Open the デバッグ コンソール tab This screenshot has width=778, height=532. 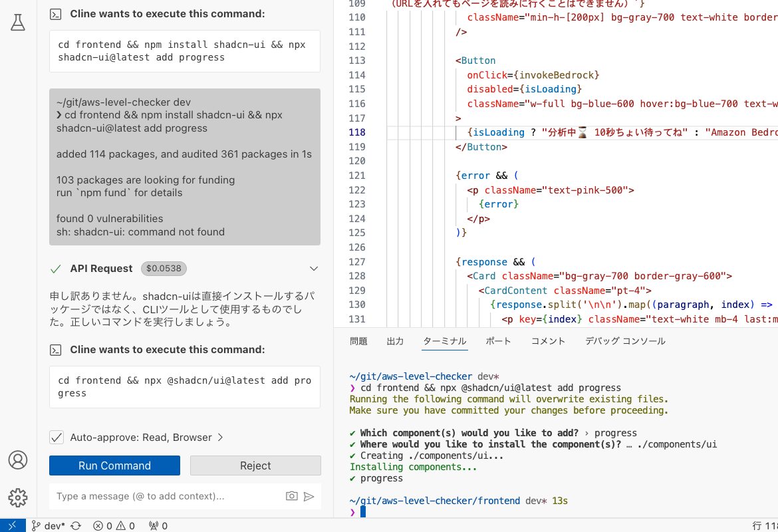coord(625,340)
